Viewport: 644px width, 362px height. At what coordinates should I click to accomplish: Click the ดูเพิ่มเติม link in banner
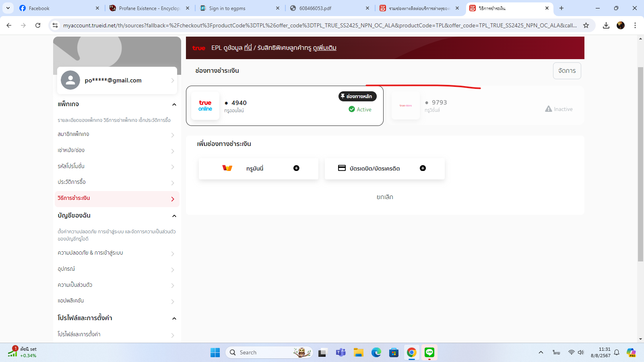click(x=324, y=48)
